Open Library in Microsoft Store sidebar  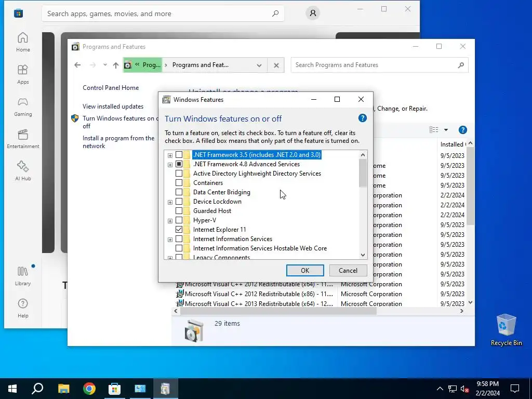23,276
